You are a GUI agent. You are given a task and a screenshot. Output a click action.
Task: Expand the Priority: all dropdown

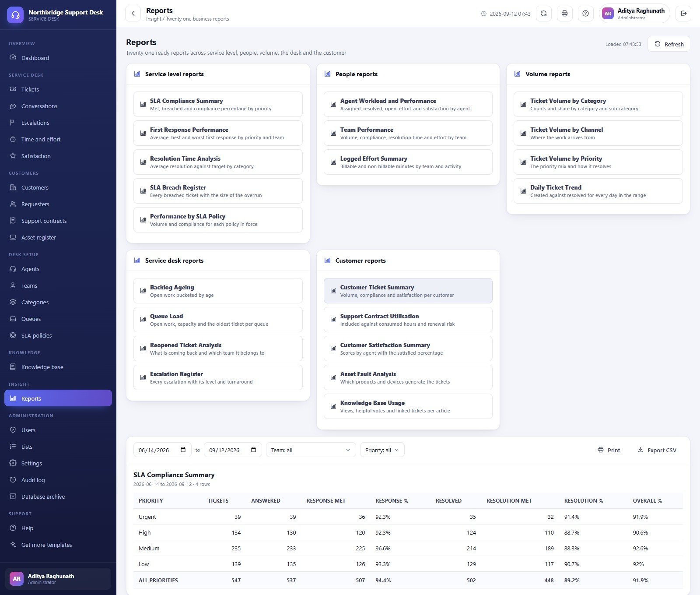pyautogui.click(x=382, y=450)
